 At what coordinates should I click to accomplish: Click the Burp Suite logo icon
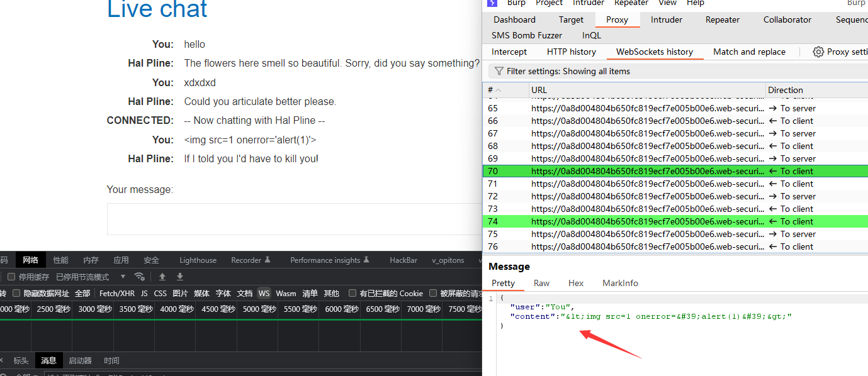coord(493,3)
